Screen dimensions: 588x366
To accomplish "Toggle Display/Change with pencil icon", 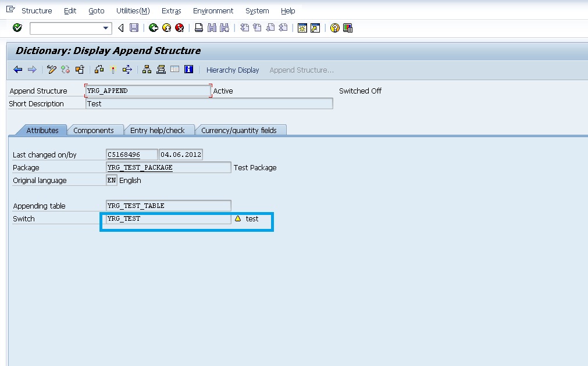I will coord(51,70).
